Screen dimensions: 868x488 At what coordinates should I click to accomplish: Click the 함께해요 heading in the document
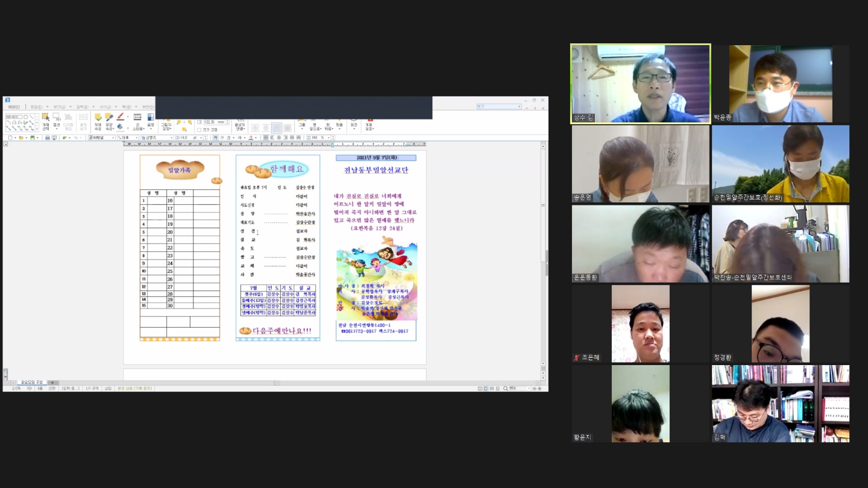[288, 169]
